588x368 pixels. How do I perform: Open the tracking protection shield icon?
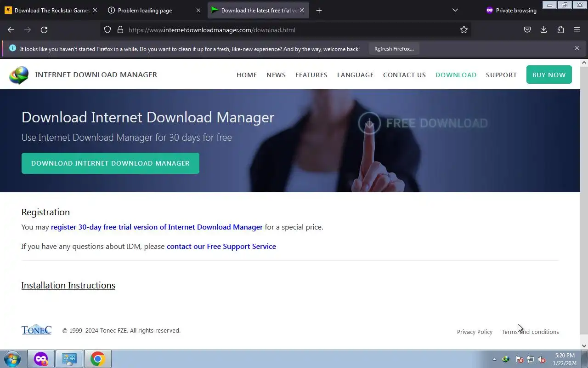[x=107, y=30]
